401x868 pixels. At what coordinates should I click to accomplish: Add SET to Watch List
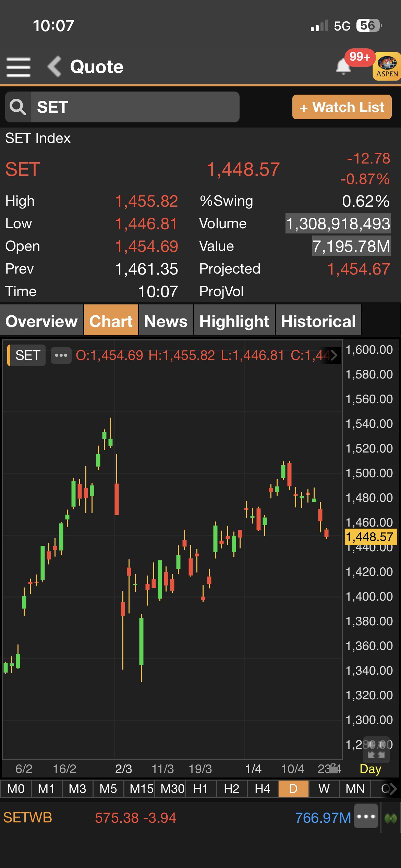[x=342, y=107]
